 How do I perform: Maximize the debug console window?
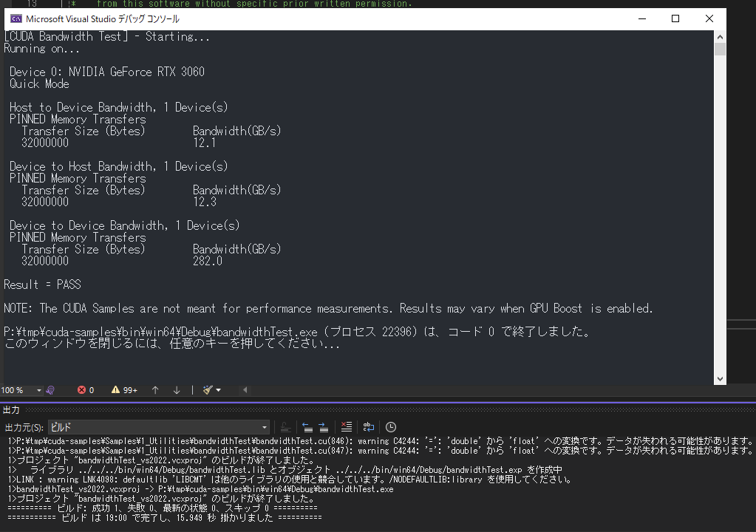tap(675, 18)
